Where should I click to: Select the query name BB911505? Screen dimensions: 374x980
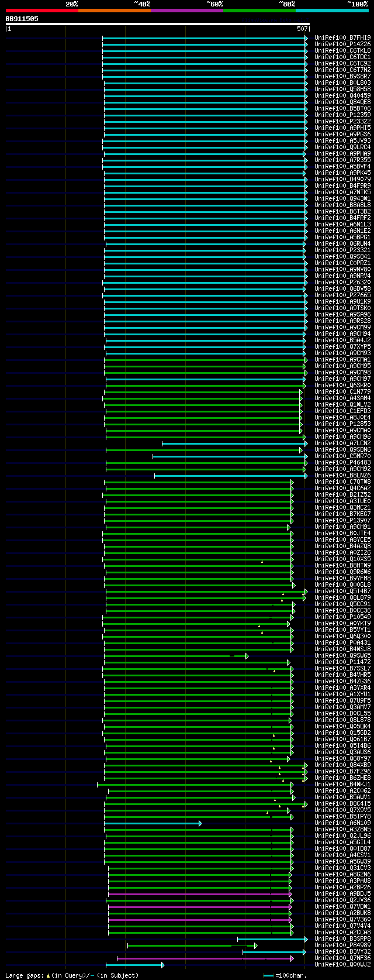point(22,19)
